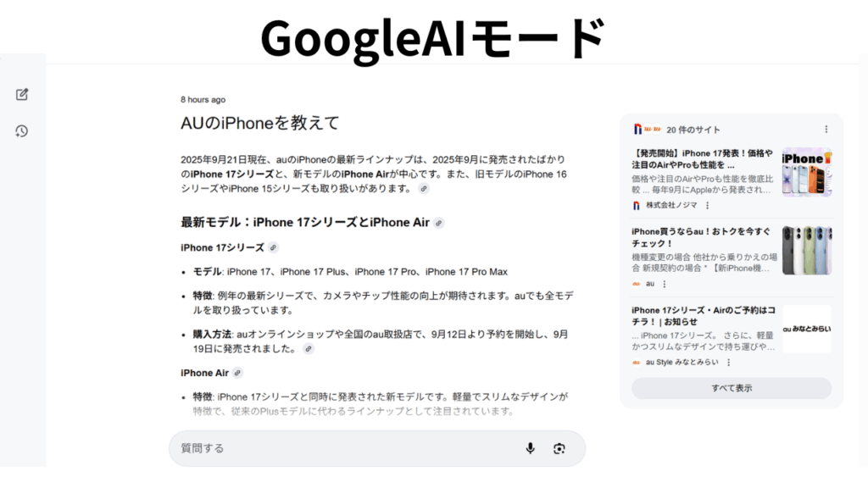This screenshot has width=868, height=488.
Task: Click the モデル bullet listing iPhone 17 models
Action: 350,272
